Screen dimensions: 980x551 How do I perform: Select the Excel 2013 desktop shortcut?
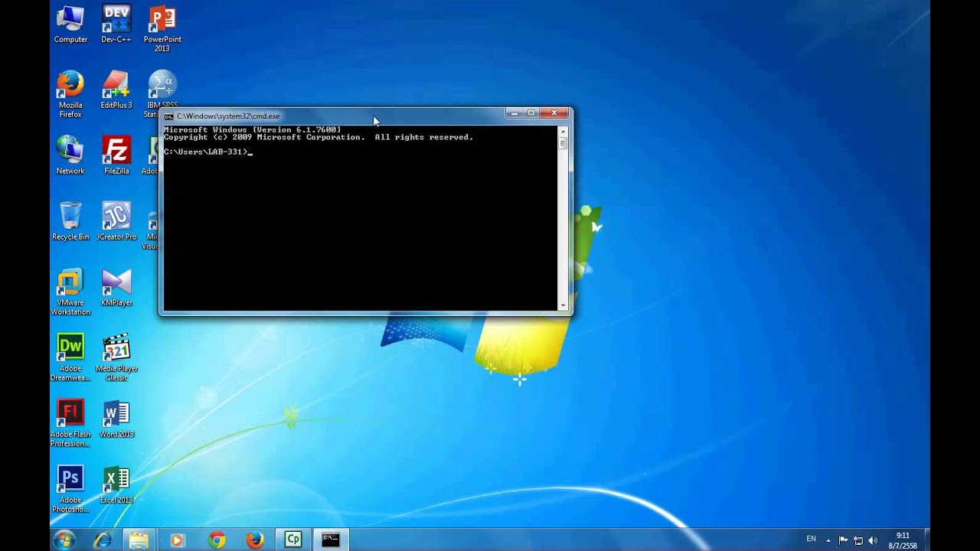[x=116, y=485]
